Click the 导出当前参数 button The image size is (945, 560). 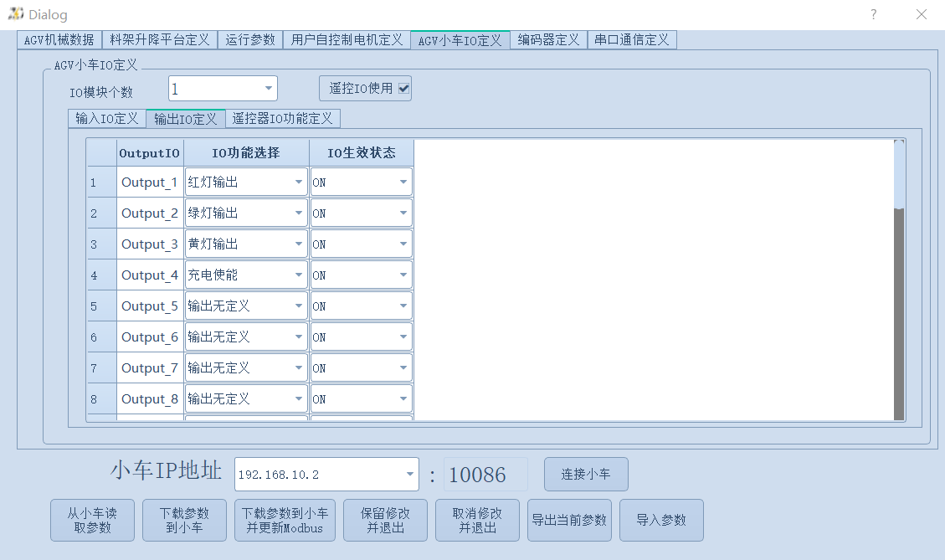pos(569,519)
